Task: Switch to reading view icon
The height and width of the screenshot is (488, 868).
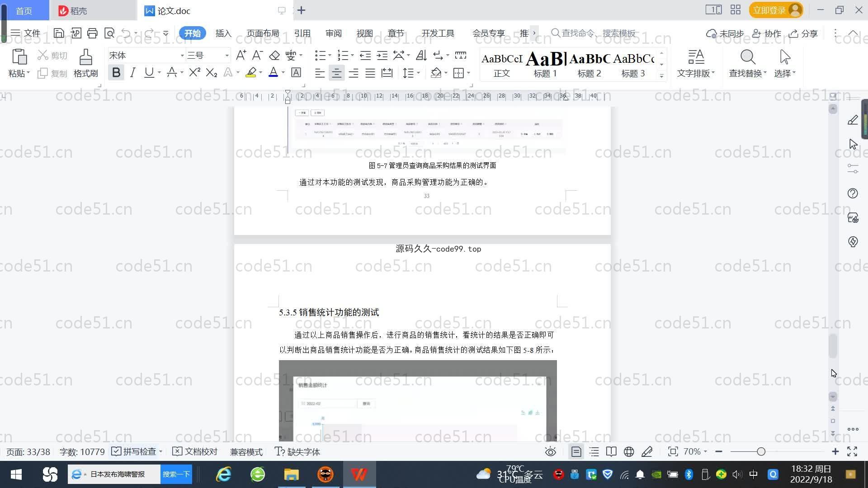Action: click(611, 452)
